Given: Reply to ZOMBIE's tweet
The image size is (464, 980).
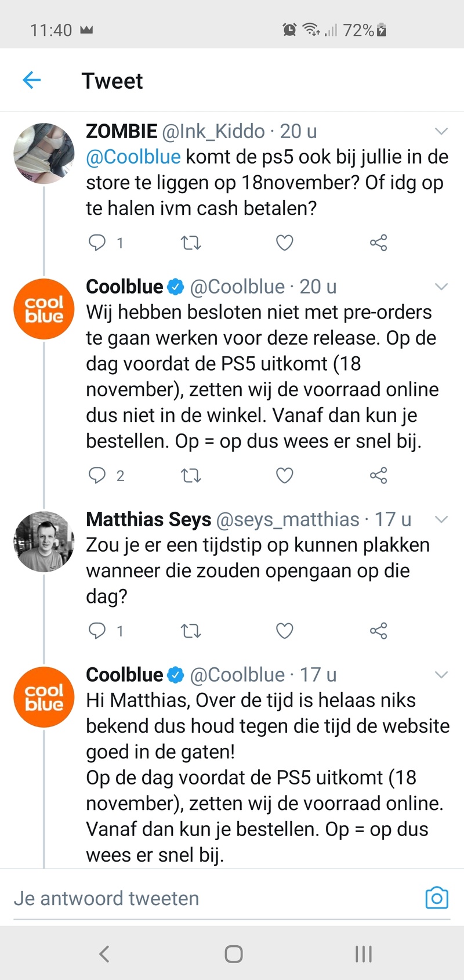Looking at the screenshot, I should click(97, 243).
